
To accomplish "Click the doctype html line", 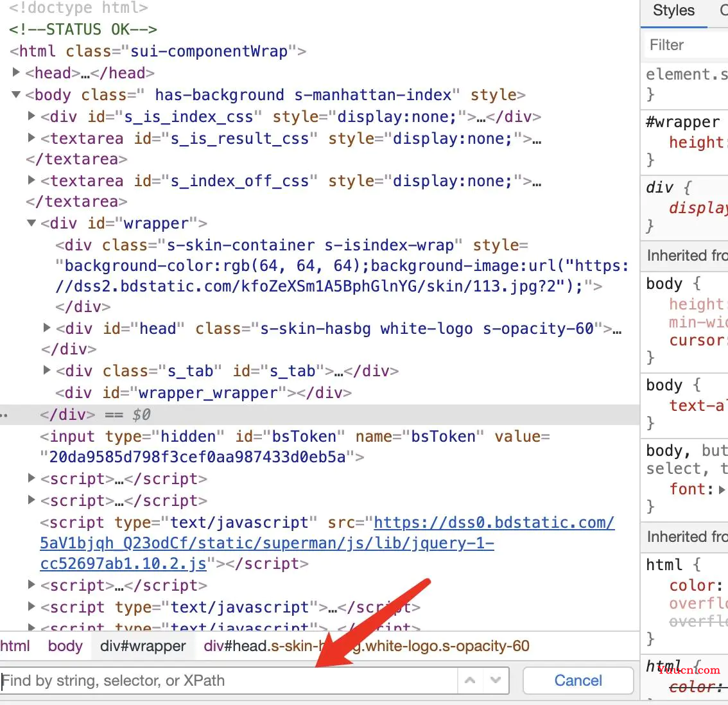I will tap(78, 8).
